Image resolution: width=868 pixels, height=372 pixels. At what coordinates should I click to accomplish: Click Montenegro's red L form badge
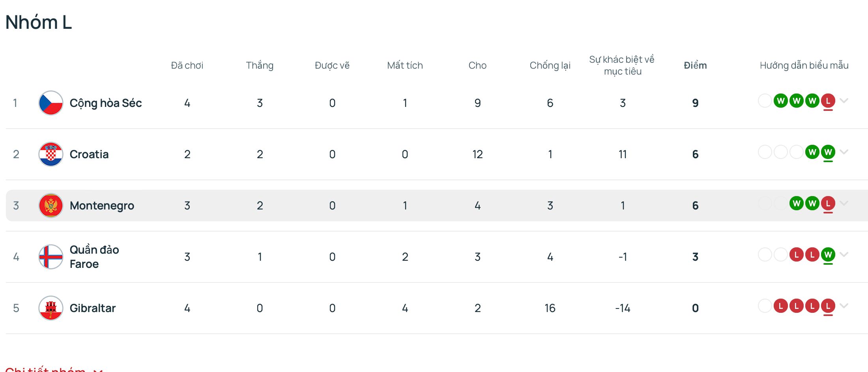[x=828, y=204]
